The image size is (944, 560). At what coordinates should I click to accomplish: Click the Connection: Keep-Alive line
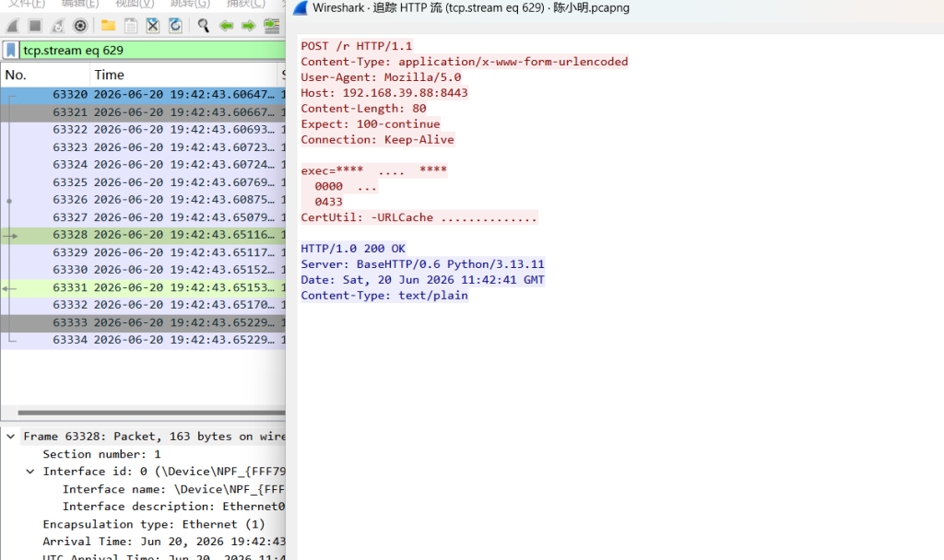click(377, 140)
